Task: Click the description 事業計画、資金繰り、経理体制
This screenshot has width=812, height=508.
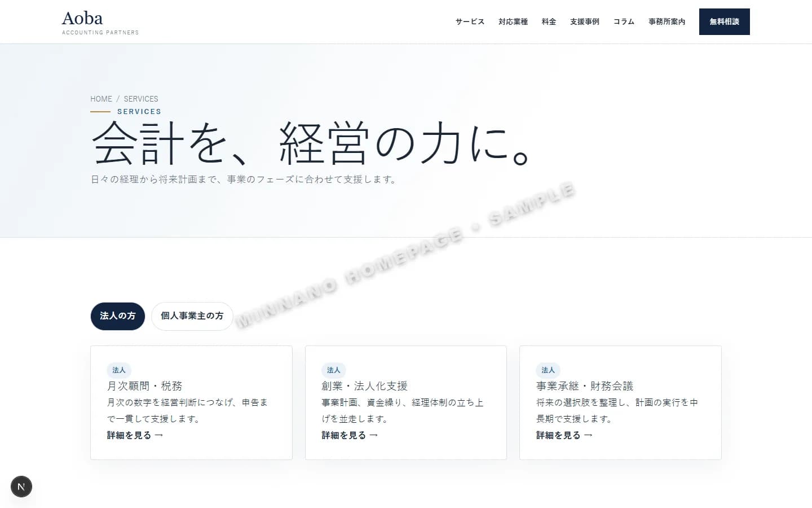Action: (403, 410)
